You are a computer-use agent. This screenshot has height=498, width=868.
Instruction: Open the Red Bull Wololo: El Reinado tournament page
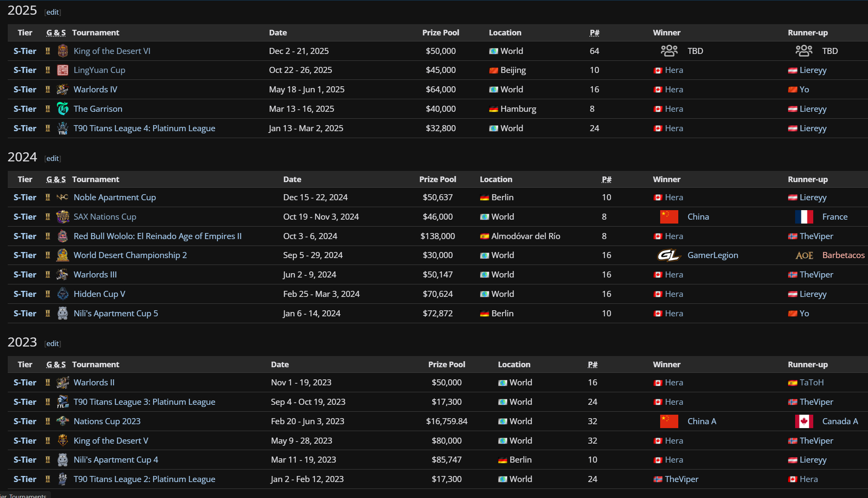(x=157, y=236)
